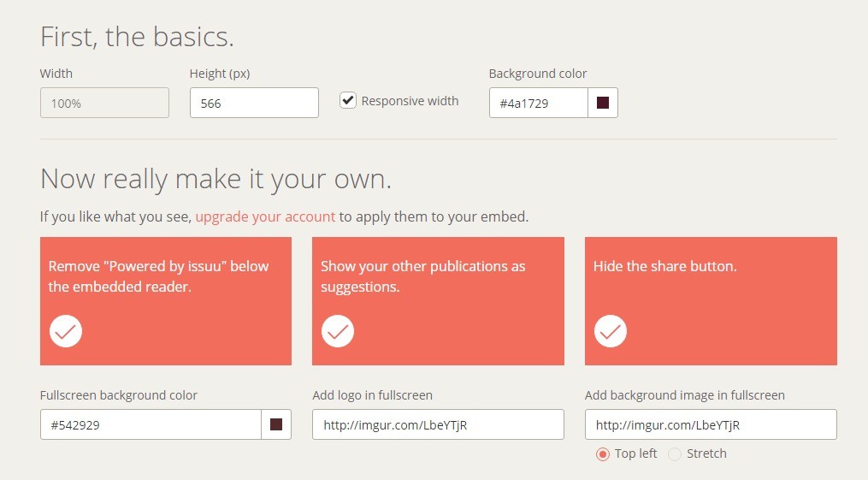Click the Responsive width label text

pos(410,101)
